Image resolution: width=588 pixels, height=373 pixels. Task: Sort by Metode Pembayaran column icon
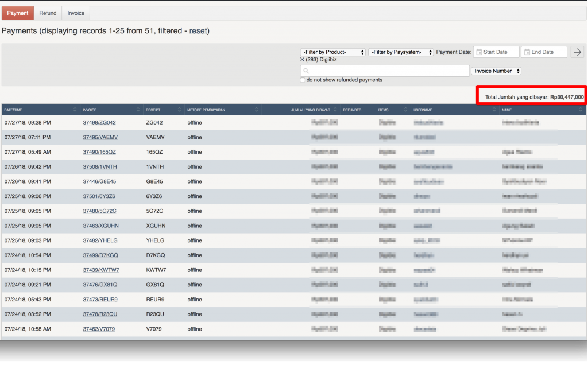[256, 110]
